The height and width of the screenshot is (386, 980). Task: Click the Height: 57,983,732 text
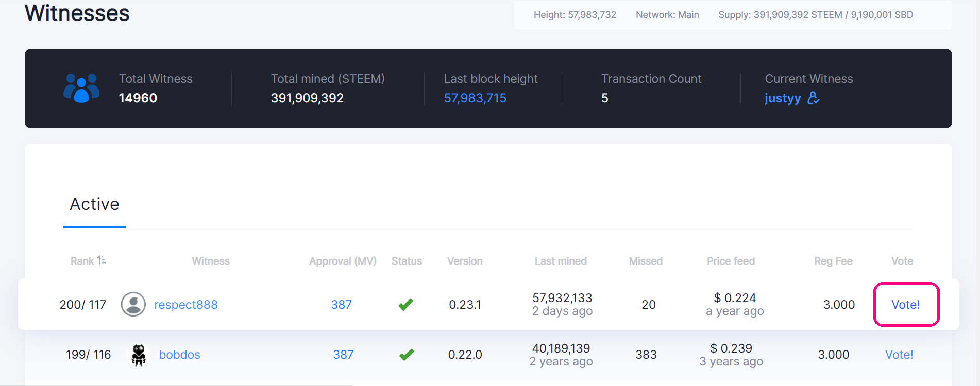point(575,15)
